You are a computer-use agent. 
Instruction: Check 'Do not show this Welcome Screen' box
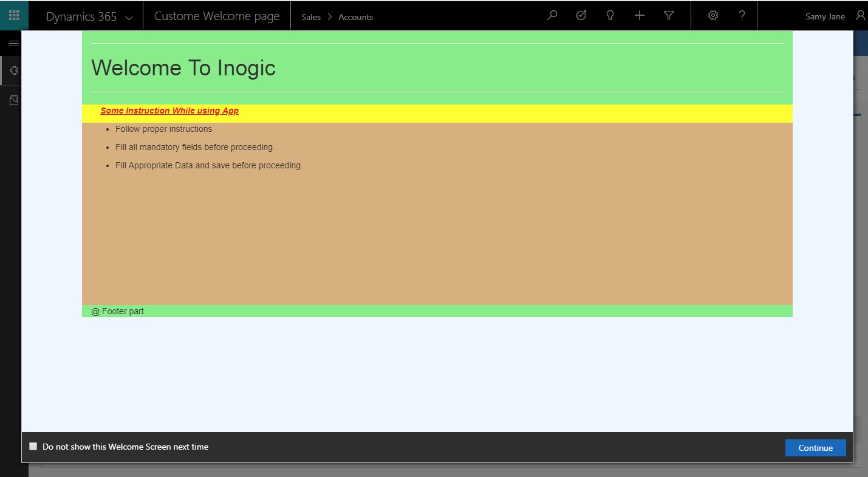pyautogui.click(x=33, y=447)
